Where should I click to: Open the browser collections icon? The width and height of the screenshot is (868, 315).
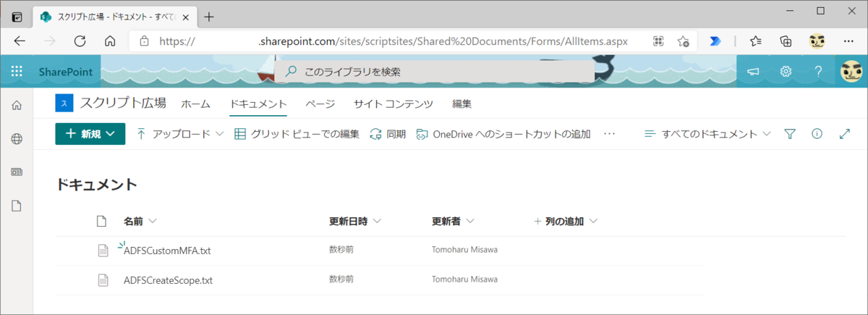(x=786, y=41)
